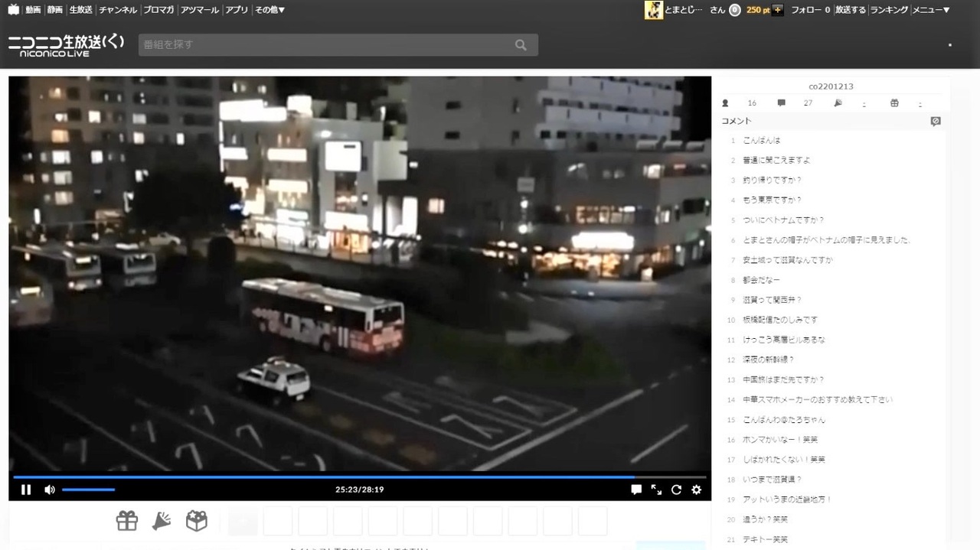Screen dimensions: 980x550
Task: Pause the live video playback
Action: pos(26,490)
